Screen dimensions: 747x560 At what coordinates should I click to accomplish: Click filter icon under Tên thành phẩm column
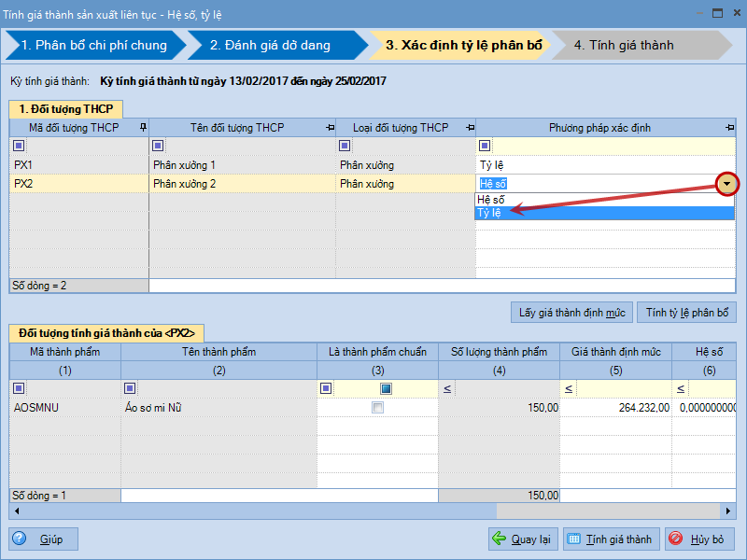[x=130, y=388]
